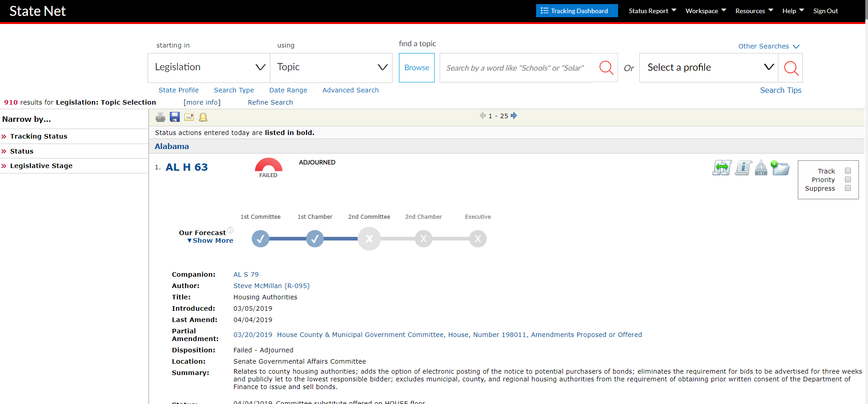This screenshot has width=868, height=404.
Task: Click the yellow bell alert icon
Action: [x=203, y=117]
